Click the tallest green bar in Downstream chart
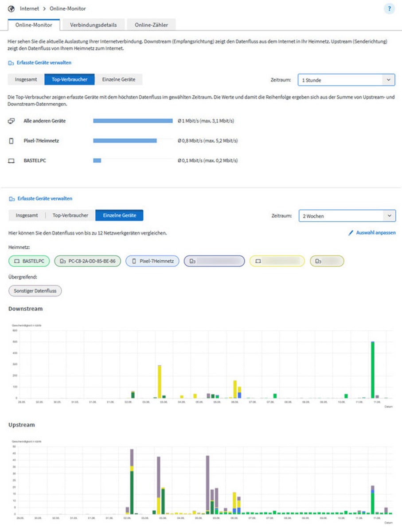Image resolution: width=402 pixels, height=532 pixels. (373, 370)
